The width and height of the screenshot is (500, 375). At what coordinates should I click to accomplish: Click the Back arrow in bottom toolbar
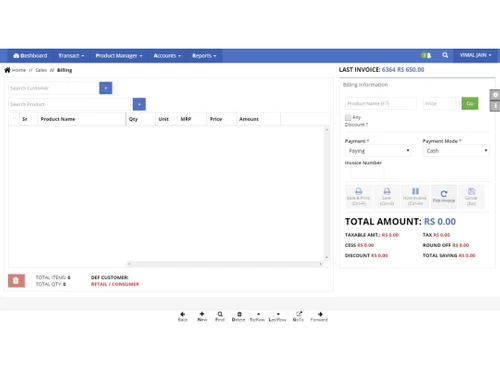coord(183,316)
